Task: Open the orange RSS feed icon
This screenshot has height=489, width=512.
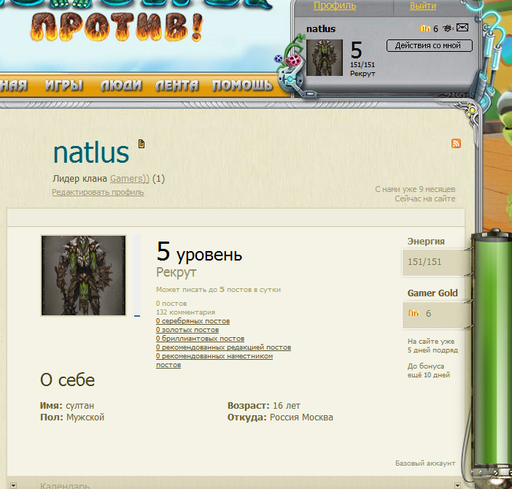Action: [x=456, y=143]
